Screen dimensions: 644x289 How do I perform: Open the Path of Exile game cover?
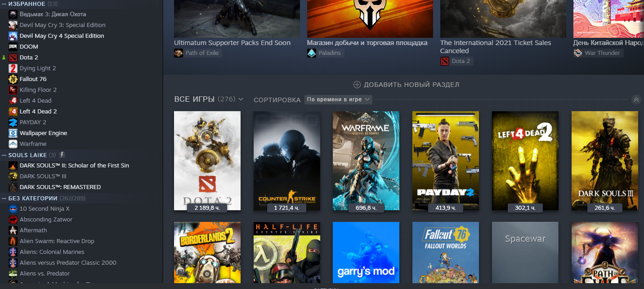(x=605, y=253)
